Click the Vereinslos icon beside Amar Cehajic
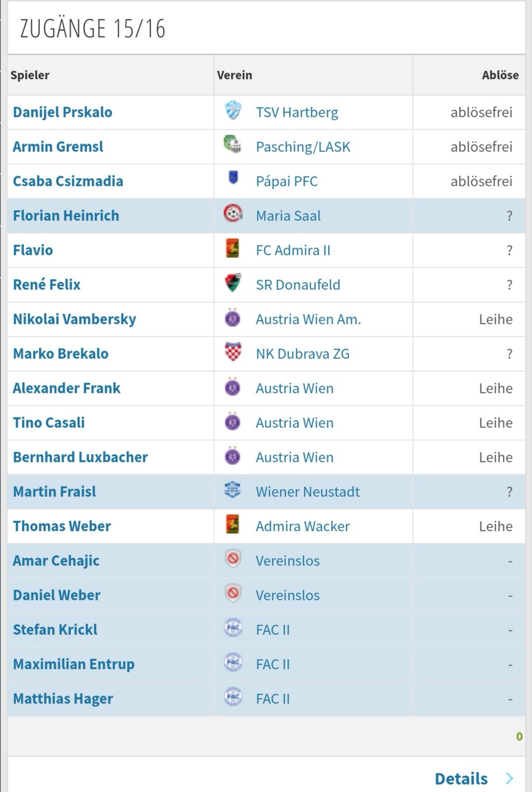Screen dimensions: 532x792 click(x=233, y=559)
